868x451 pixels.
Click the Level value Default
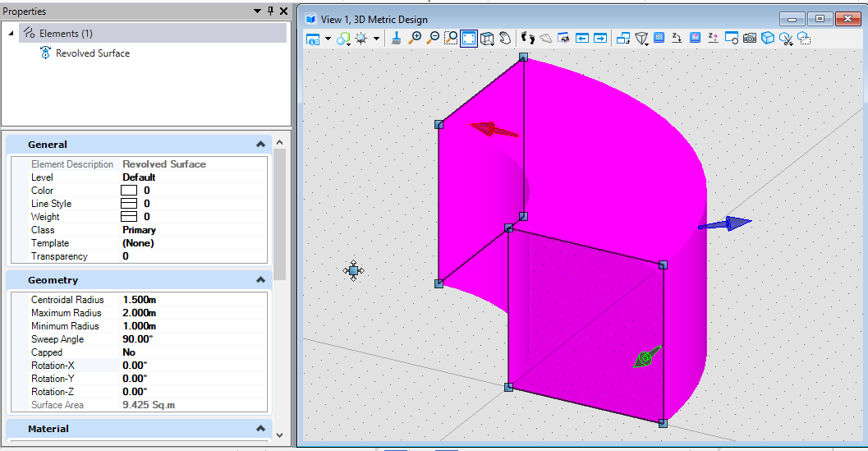pos(139,177)
